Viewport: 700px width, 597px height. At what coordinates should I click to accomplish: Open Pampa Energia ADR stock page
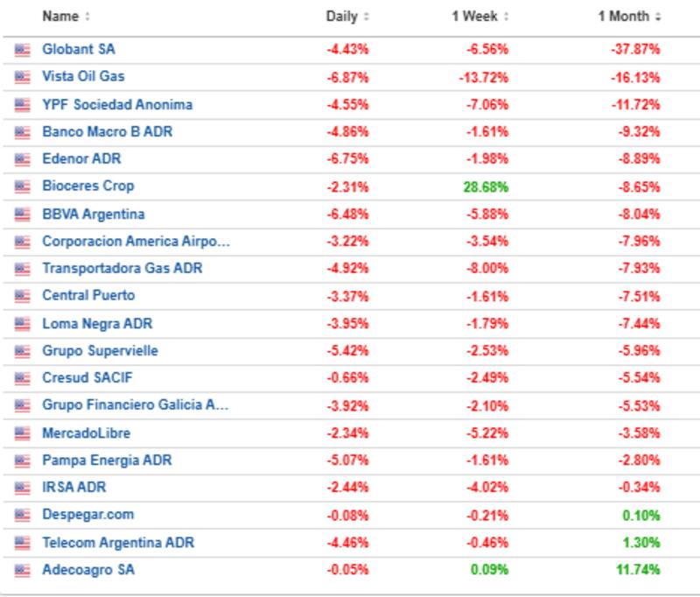107,460
